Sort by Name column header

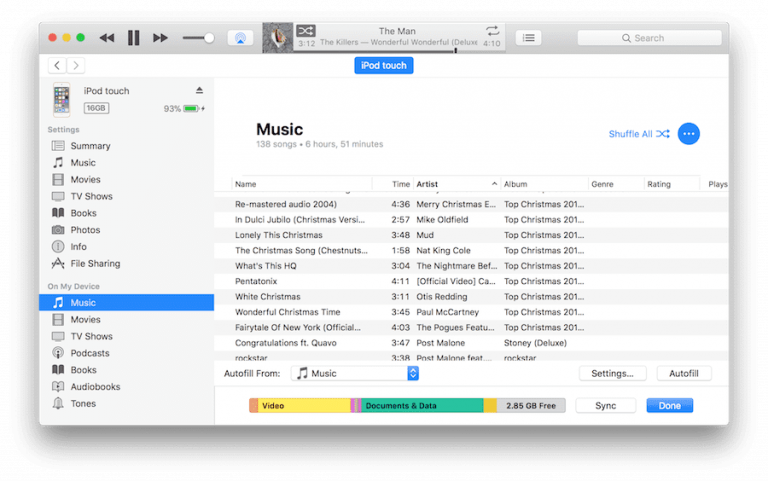click(301, 184)
